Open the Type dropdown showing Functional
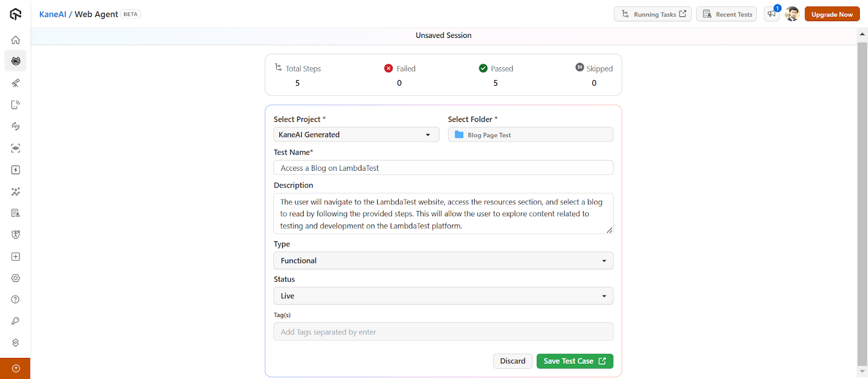The width and height of the screenshot is (868, 379). click(x=443, y=261)
